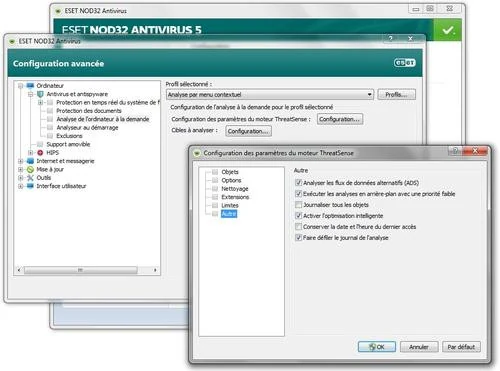Close the Configuration avancée window
The image size is (500, 371).
[x=411, y=39]
